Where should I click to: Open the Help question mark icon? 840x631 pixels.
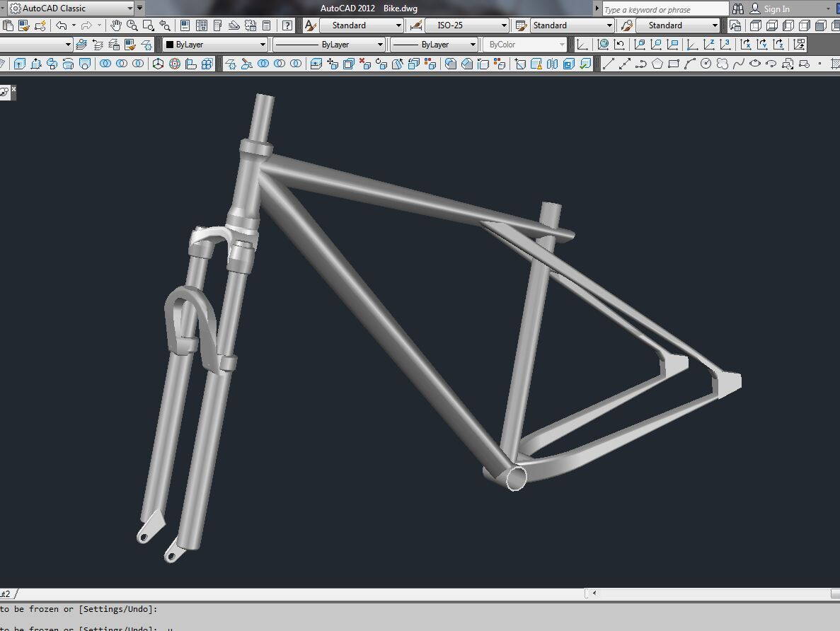287,25
